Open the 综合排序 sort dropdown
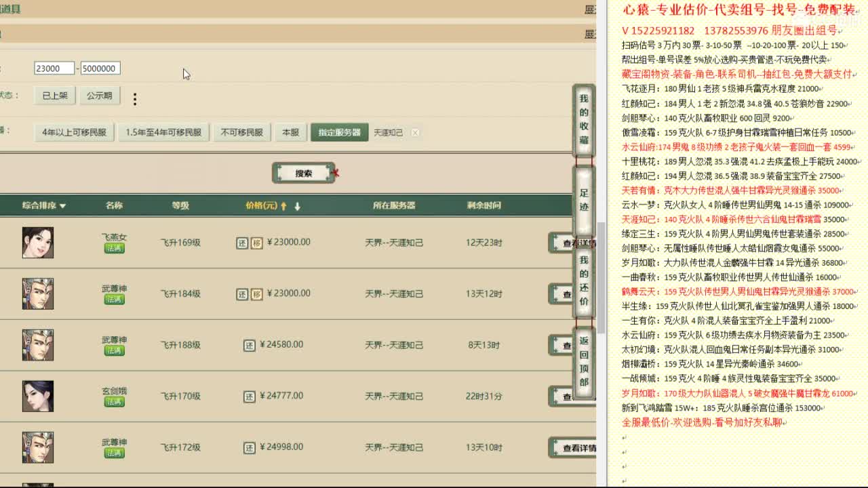The height and width of the screenshot is (488, 868). tap(43, 205)
